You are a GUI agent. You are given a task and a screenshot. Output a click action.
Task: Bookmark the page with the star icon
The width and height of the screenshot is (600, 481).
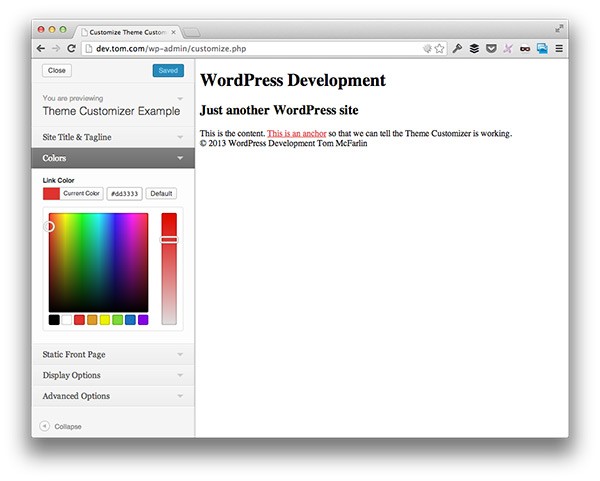(439, 49)
